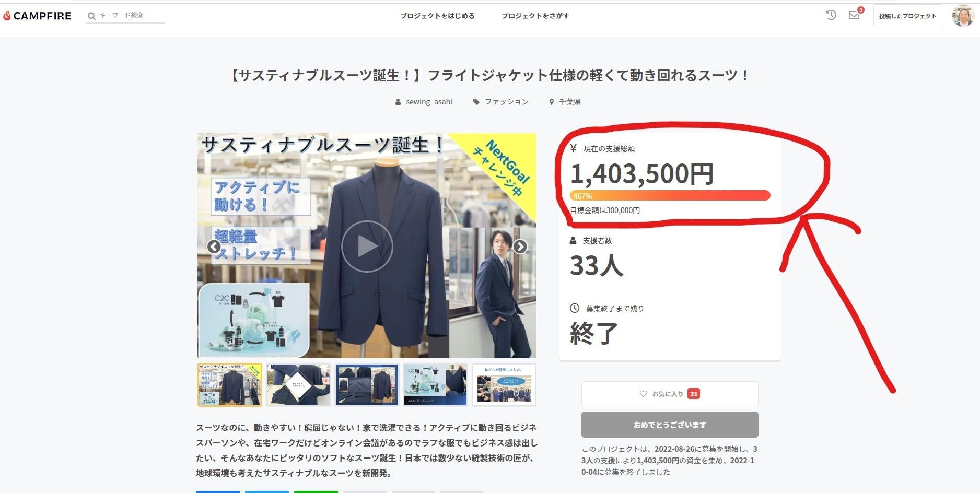Click the 投稿したプロジェクト button
Image resolution: width=980 pixels, height=493 pixels.
click(907, 16)
